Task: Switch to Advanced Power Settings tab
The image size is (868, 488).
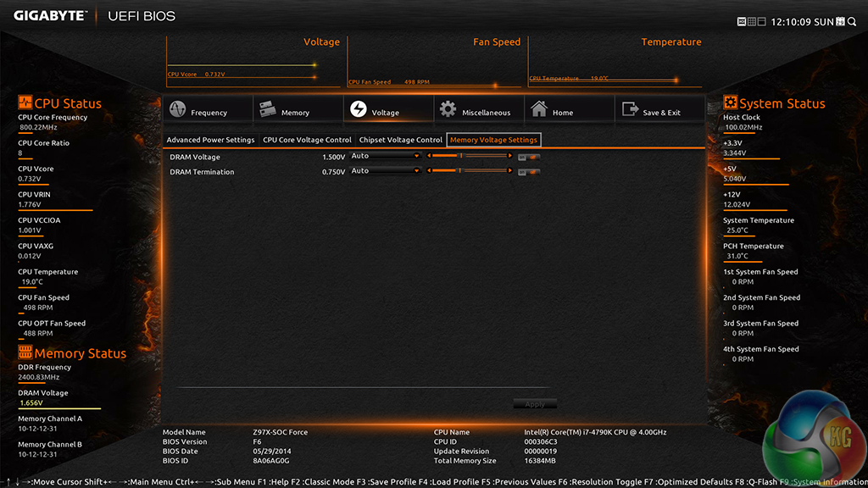Action: tap(210, 140)
